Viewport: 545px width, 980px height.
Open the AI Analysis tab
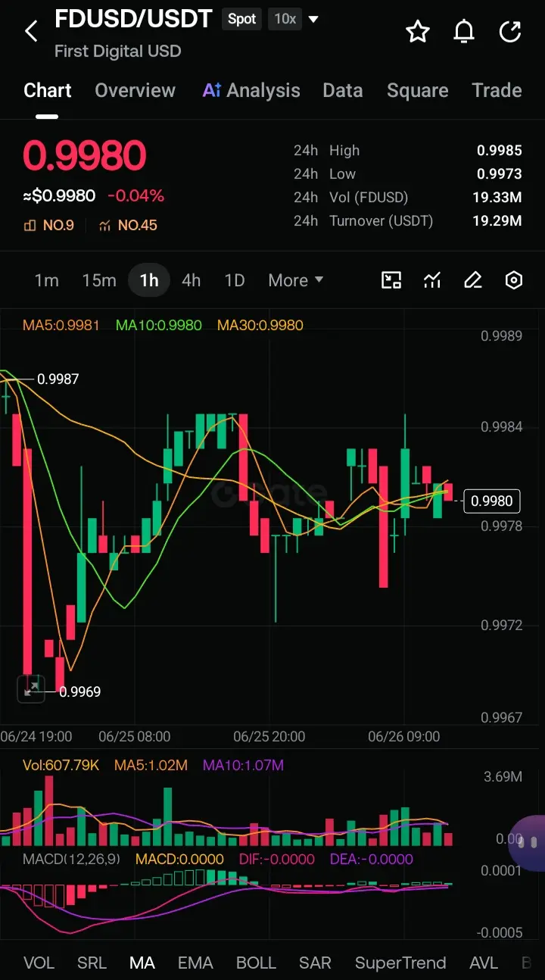251,90
